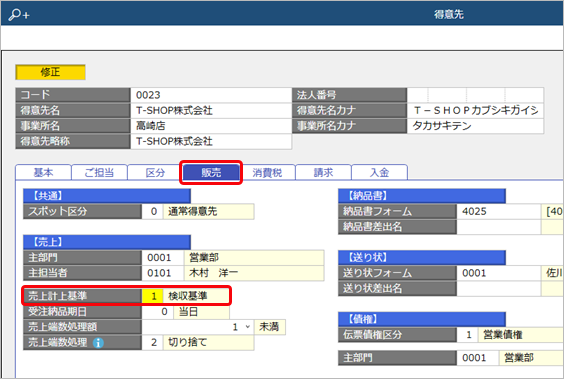Viewport: 564px width, 379px height.
Task: Click the 主担当者 code field 0101
Action: 163,273
